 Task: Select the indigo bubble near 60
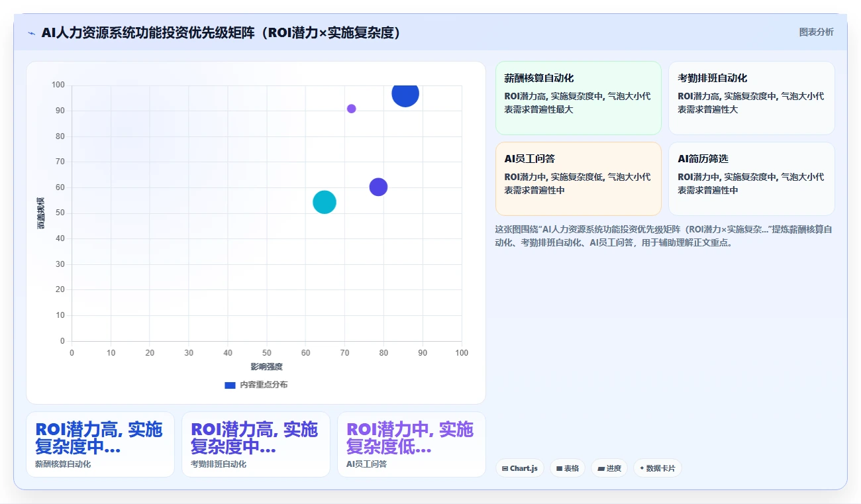point(378,187)
